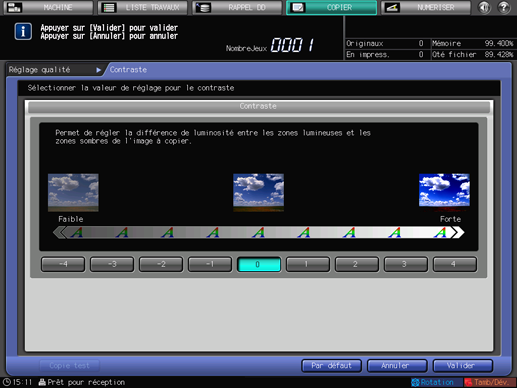Set contrast to -3

(112, 264)
